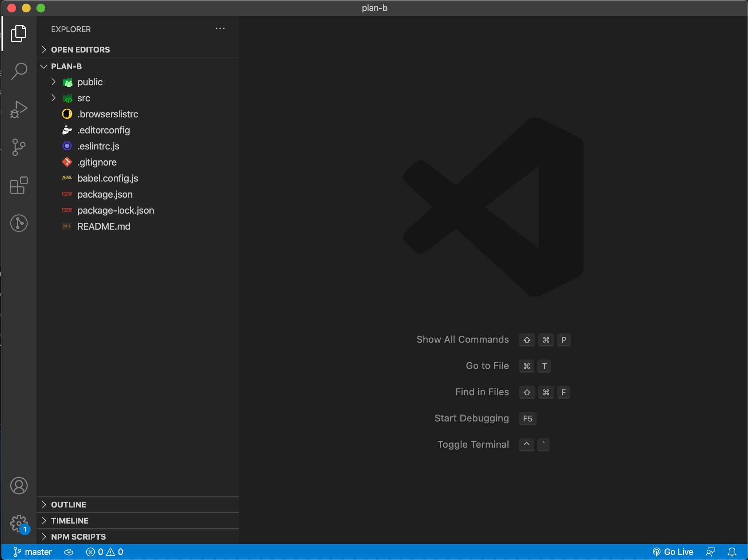Open the .editorconfig file
Screen dimensions: 748x560
coord(138,130)
